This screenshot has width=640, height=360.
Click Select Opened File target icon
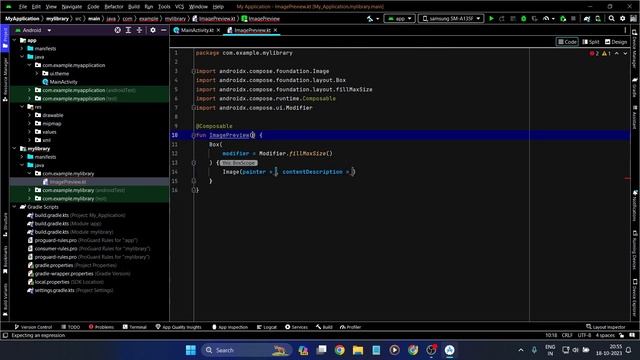click(118, 30)
